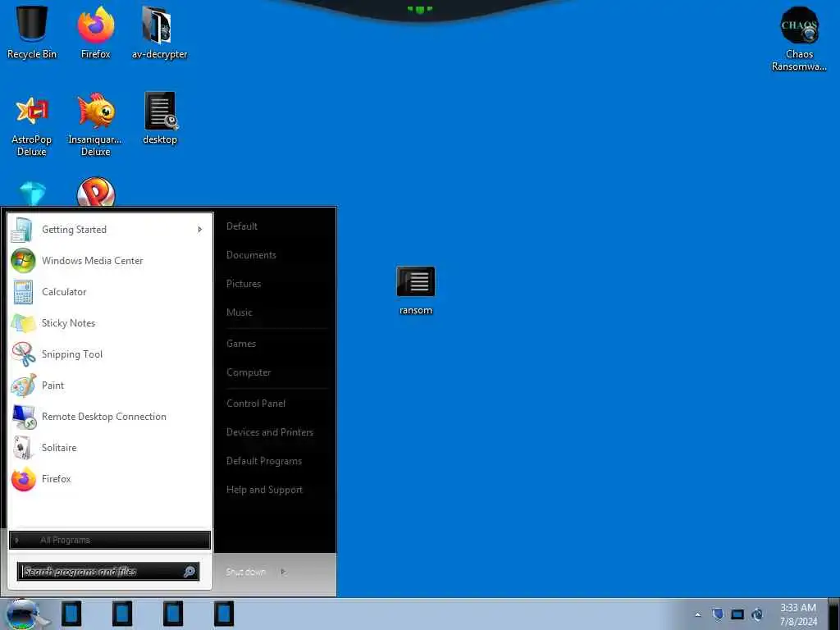Select the Chaos Ransomware desktop icon
This screenshot has width=840, height=630.
pos(799,39)
